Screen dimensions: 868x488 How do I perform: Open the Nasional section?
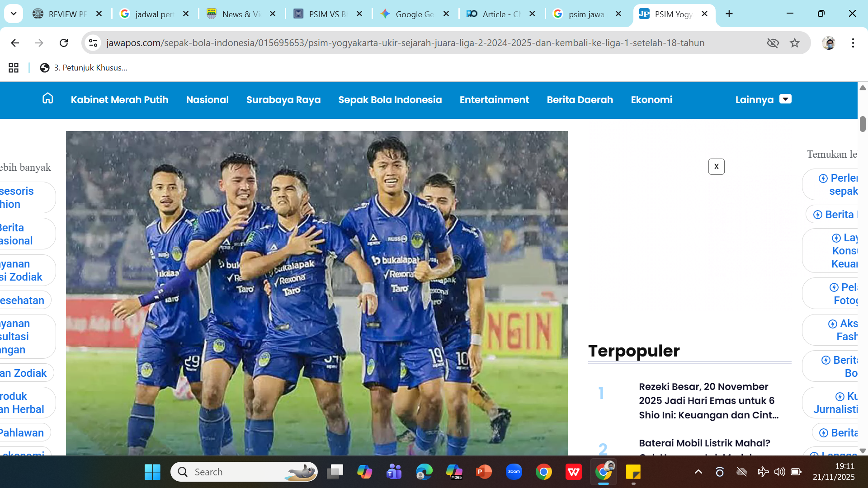click(208, 99)
